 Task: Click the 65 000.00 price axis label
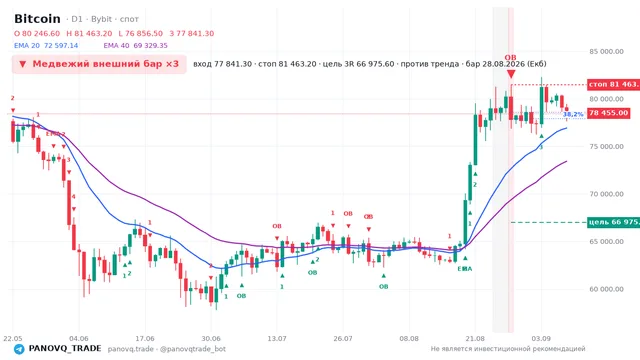[606, 242]
